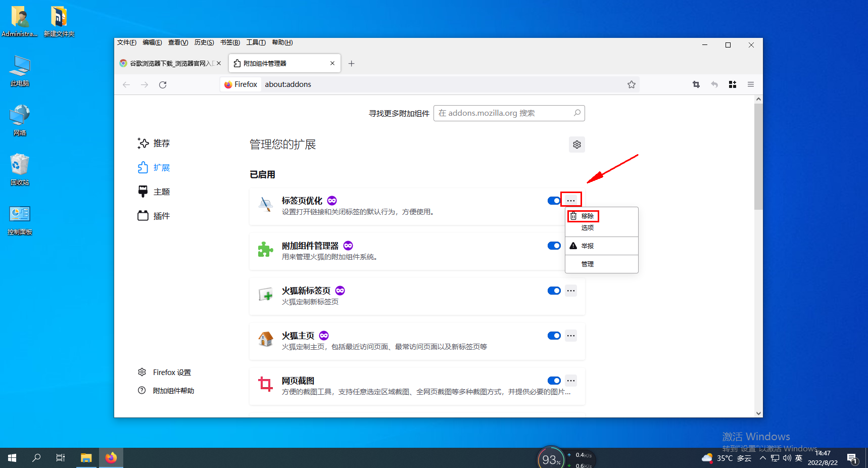Switch to the 谷歌浏览器下载 tab
Screen dimensions: 868x468
(171, 63)
